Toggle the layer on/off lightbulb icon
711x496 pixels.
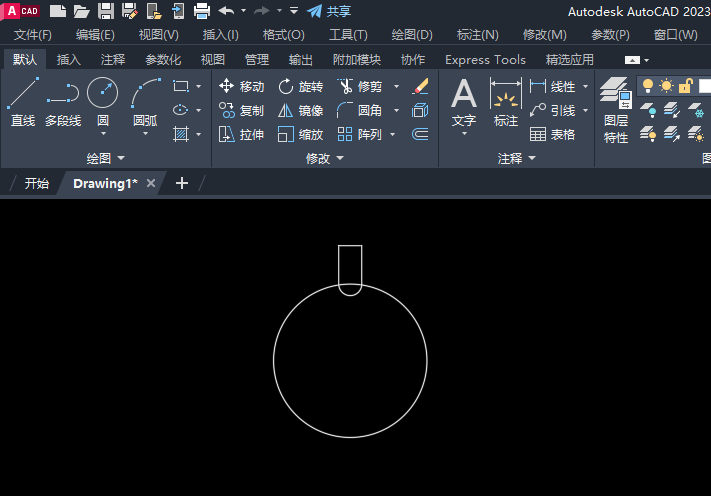648,86
